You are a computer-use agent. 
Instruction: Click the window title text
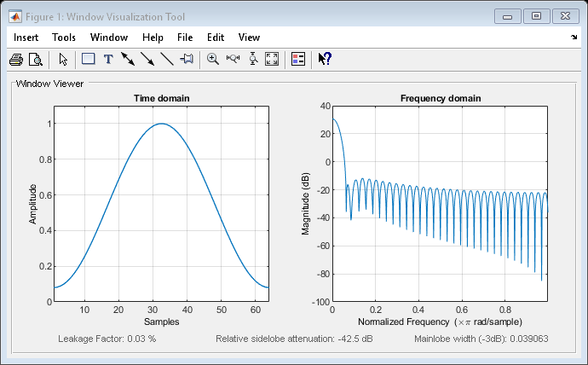[x=105, y=17]
